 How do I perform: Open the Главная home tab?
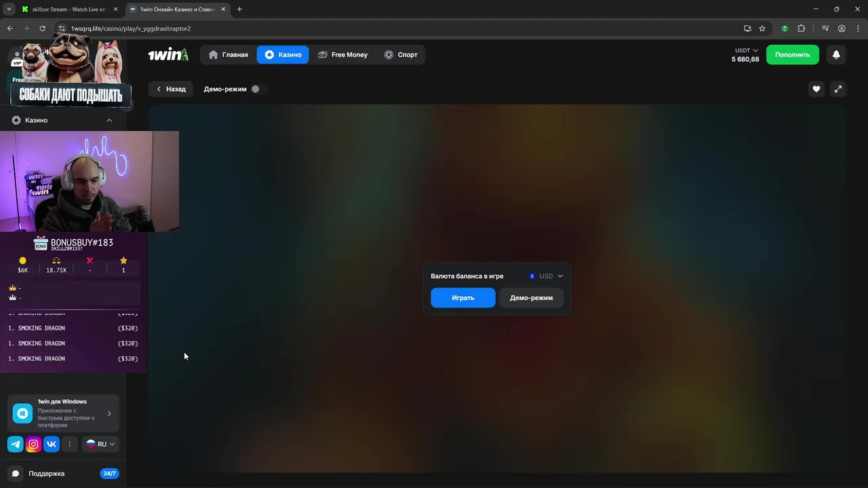coord(229,55)
